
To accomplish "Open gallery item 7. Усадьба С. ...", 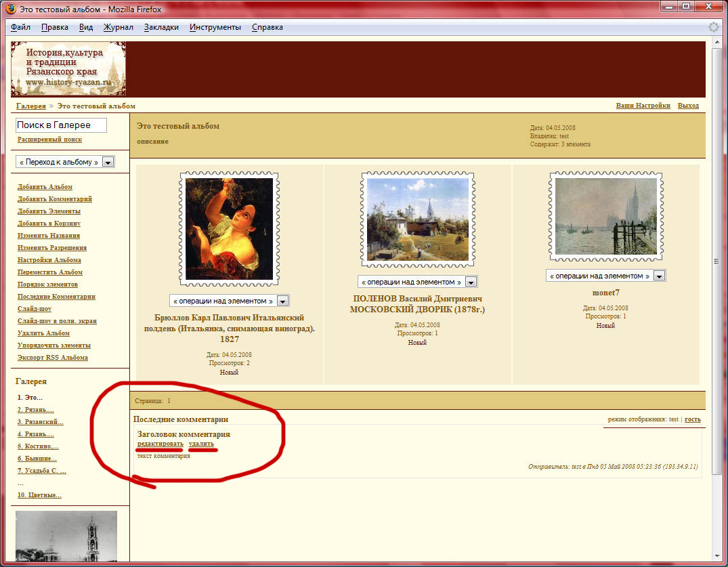I will pyautogui.click(x=42, y=470).
